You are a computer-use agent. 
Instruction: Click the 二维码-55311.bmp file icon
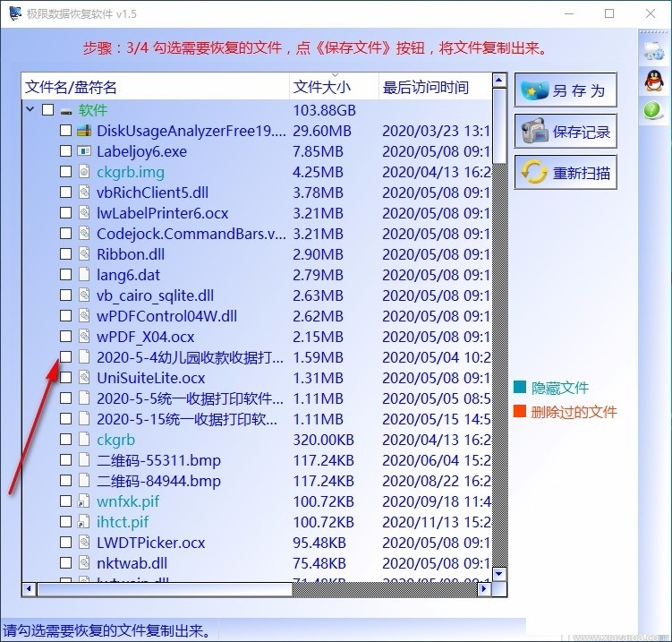pyautogui.click(x=84, y=459)
